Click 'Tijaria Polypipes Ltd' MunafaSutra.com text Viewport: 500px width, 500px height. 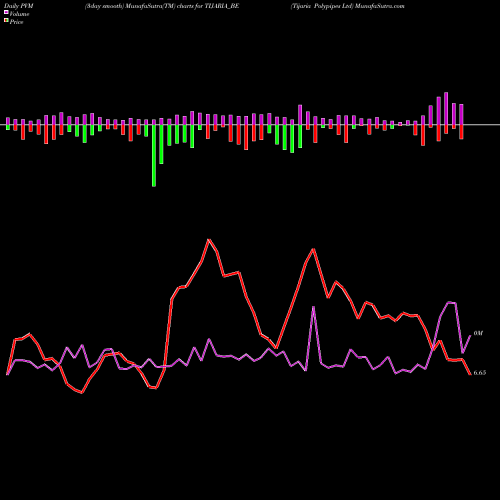click(347, 6)
